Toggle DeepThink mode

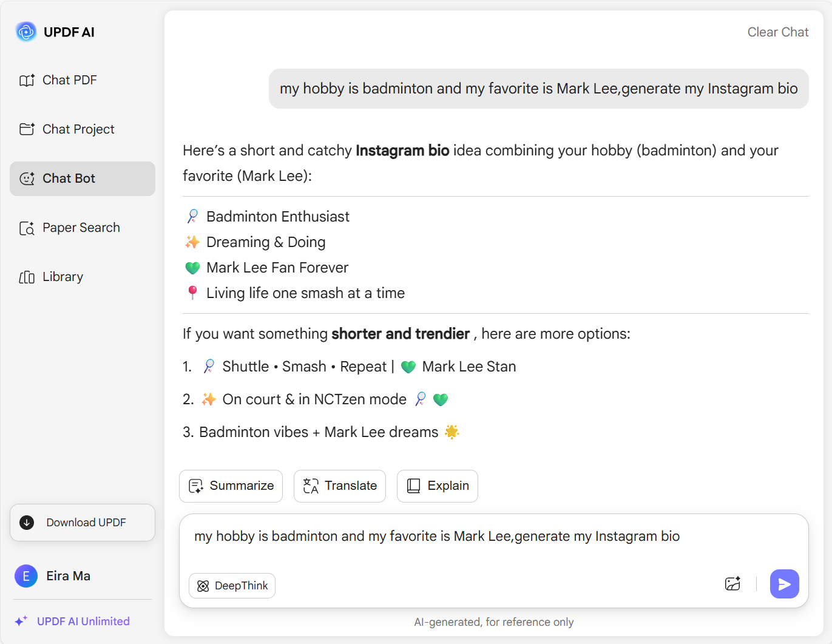point(232,586)
